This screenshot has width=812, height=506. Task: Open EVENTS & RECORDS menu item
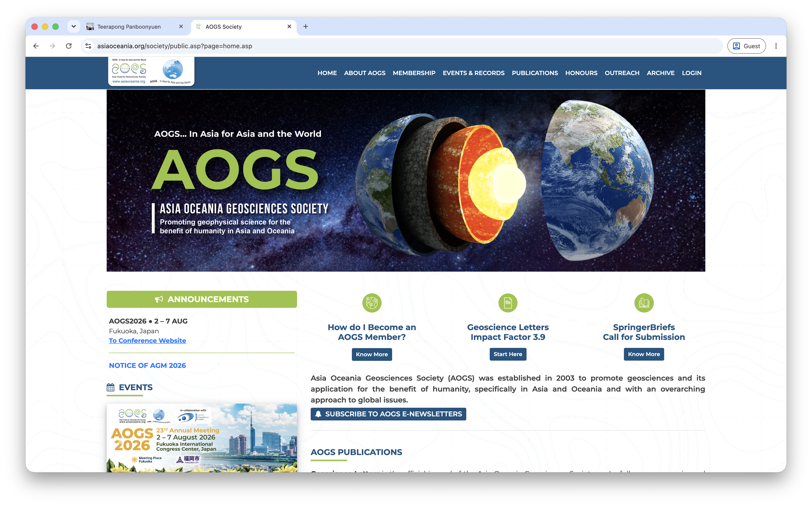473,73
